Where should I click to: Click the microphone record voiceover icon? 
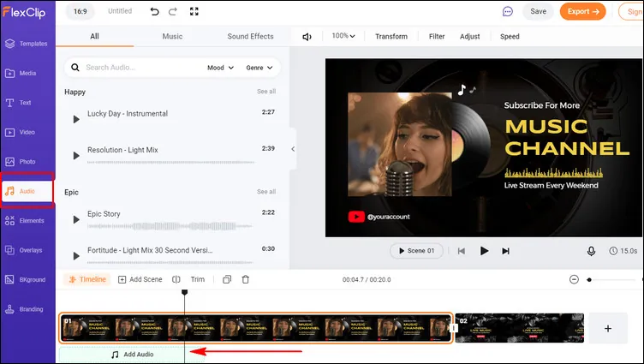[591, 251]
